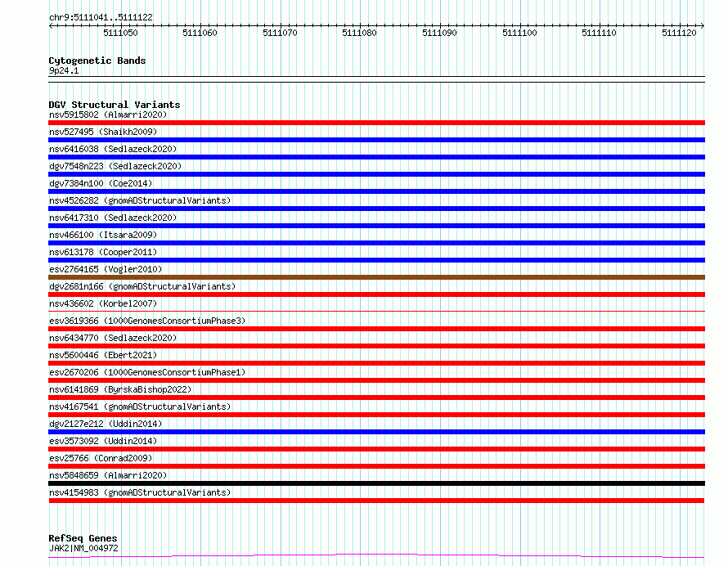Click ruler position 5111070
The height and width of the screenshot is (566, 728).
point(280,33)
